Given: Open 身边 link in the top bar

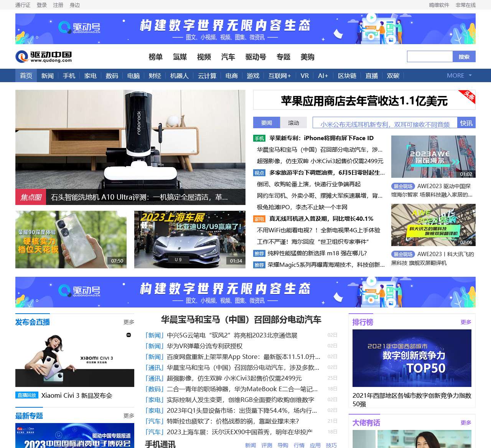Looking at the screenshot, I should [x=75, y=5].
